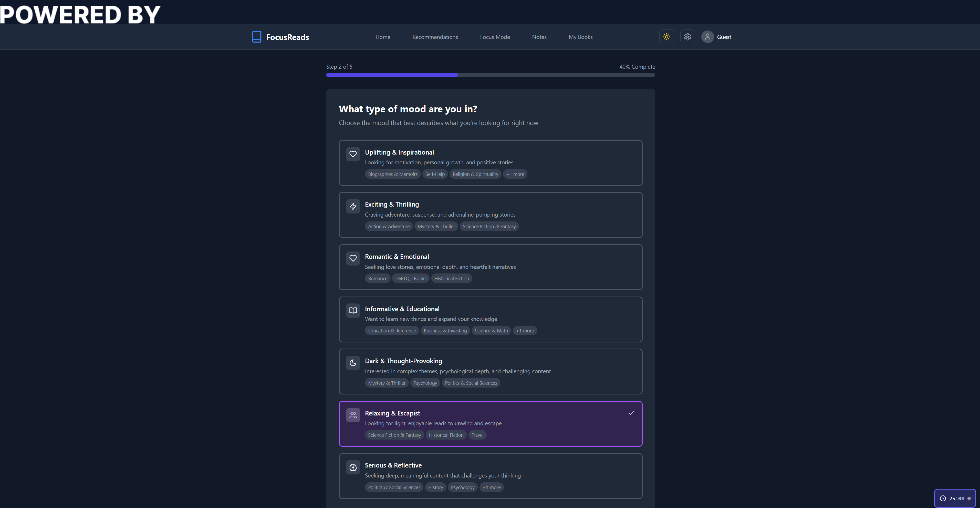Viewport: 980px width, 508px height.
Task: Click the brain icon for Serious & Reflective
Action: tap(353, 467)
